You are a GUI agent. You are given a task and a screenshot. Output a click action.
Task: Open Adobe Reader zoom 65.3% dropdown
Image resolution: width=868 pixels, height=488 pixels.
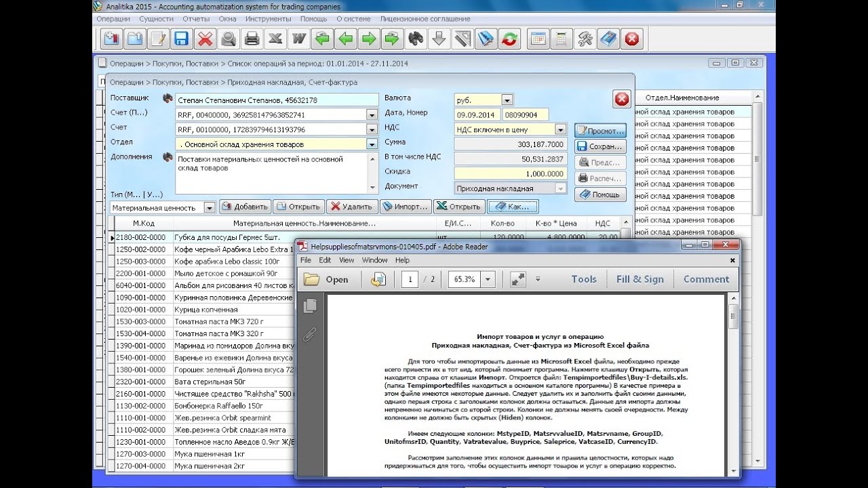pos(488,279)
